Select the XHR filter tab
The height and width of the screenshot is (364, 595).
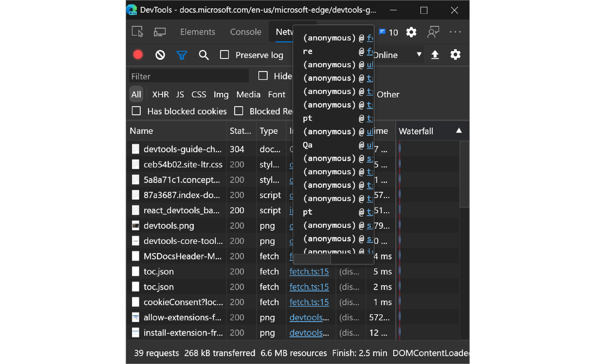click(161, 94)
